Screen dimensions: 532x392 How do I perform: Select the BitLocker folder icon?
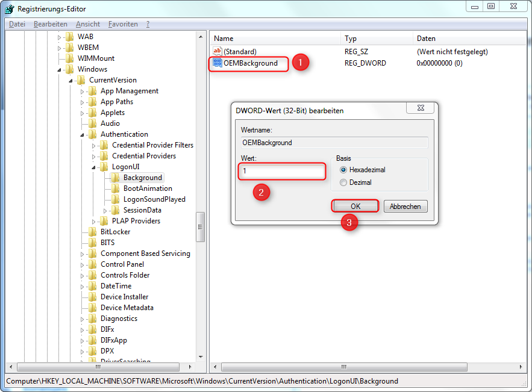tap(92, 232)
